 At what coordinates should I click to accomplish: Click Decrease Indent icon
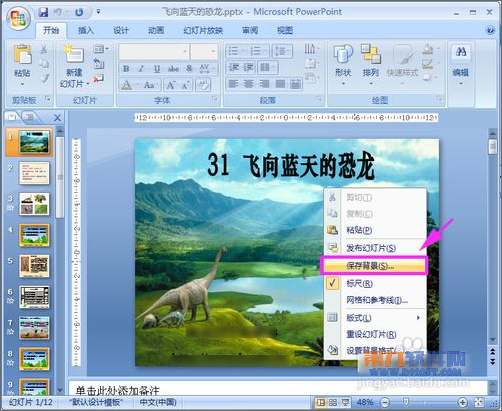click(x=234, y=68)
